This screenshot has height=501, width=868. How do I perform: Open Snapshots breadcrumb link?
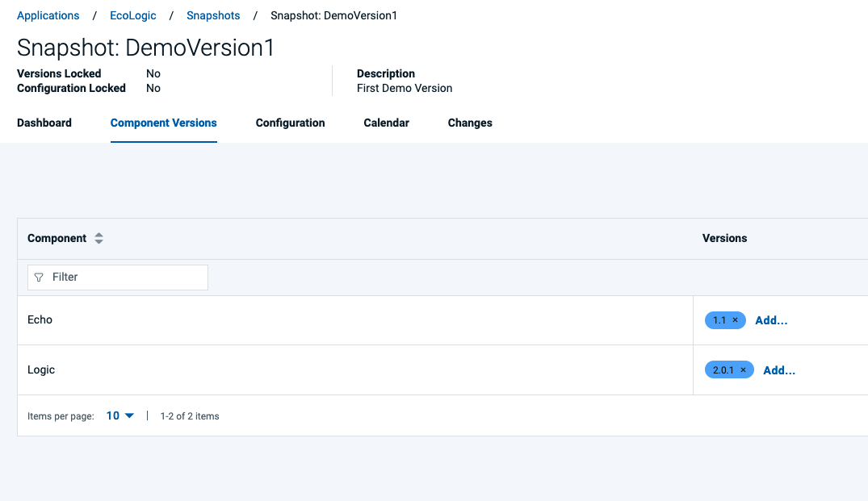213,15
